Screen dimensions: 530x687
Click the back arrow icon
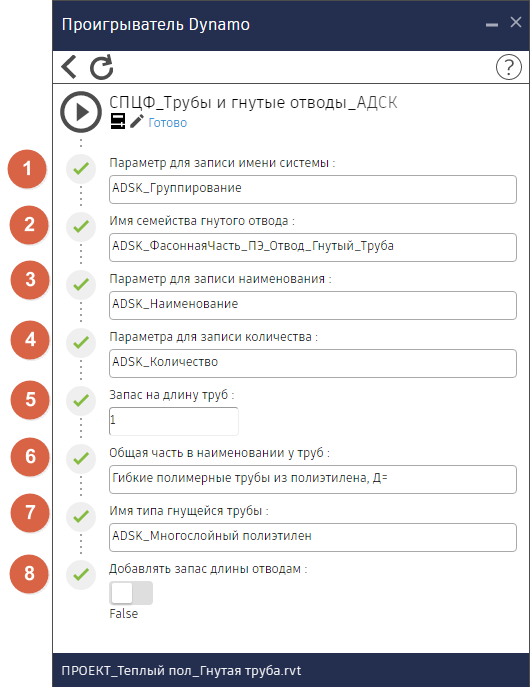(x=69, y=67)
